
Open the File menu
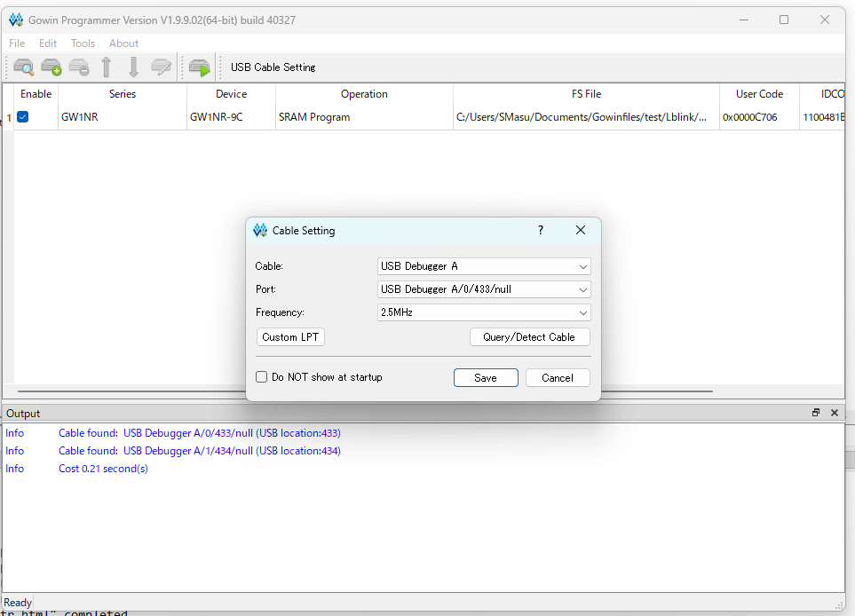click(17, 43)
